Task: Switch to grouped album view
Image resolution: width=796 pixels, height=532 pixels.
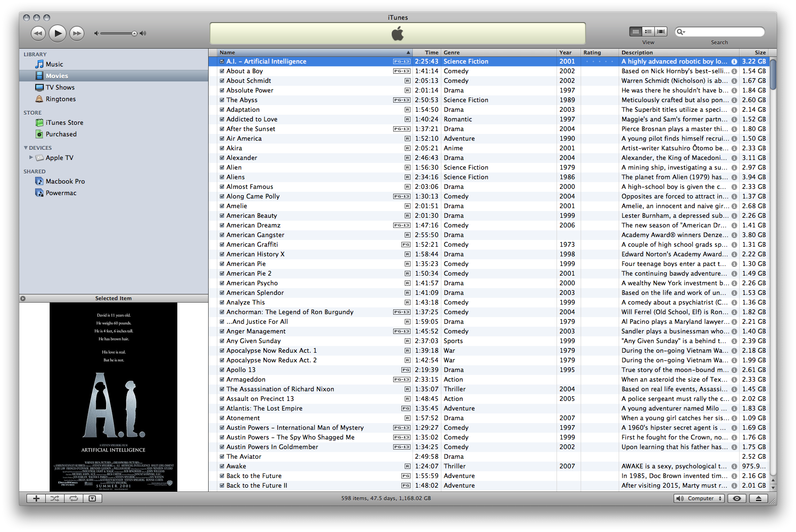Action: 649,32
